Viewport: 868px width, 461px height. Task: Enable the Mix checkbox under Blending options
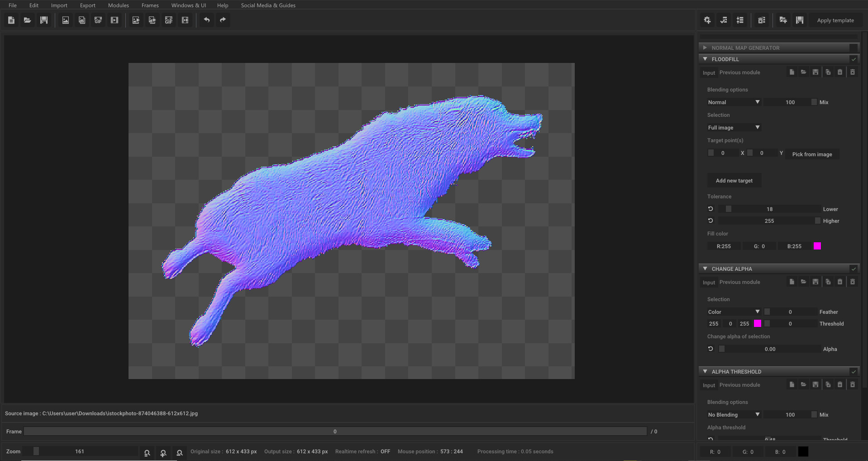point(814,102)
